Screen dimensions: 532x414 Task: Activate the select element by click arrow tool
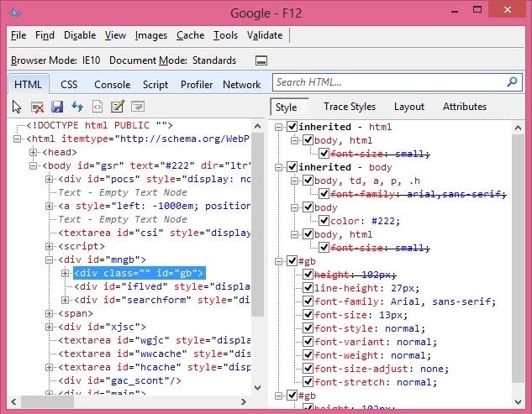16,107
